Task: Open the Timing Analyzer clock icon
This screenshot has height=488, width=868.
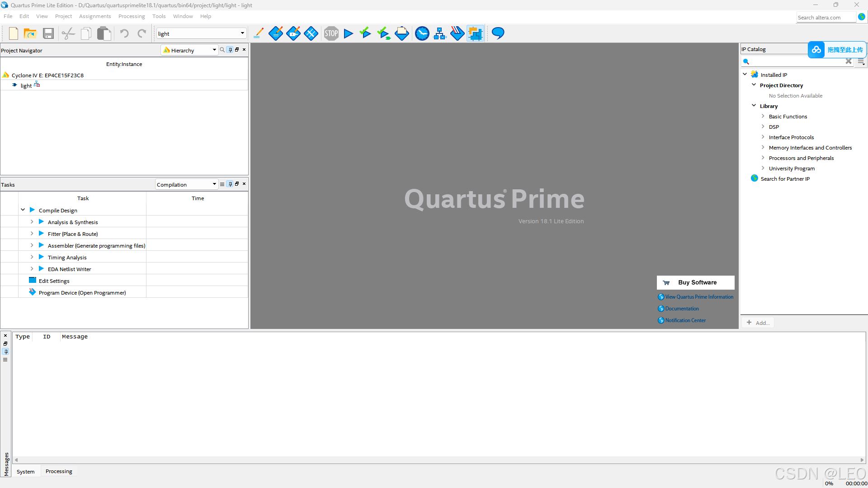Action: pyautogui.click(x=422, y=33)
